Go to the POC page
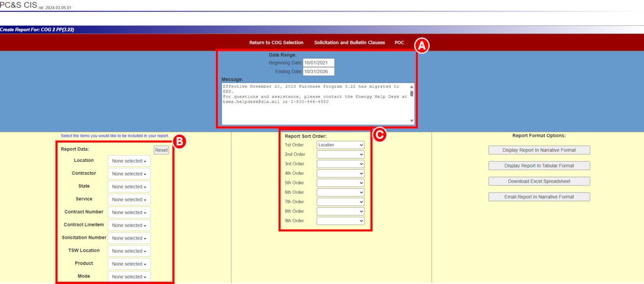 [x=399, y=43]
